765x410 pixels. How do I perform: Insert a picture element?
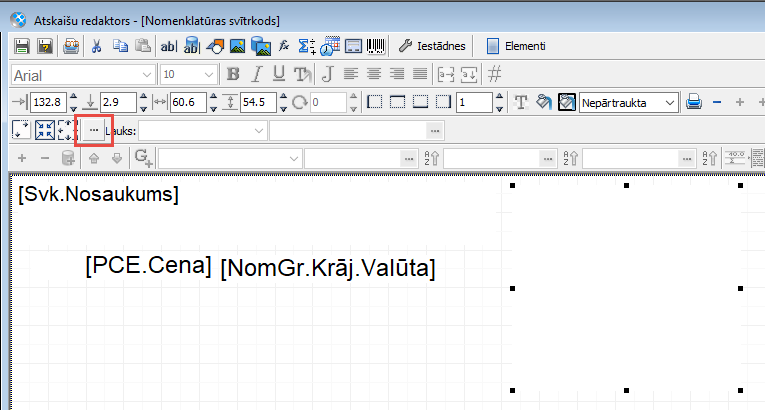tap(238, 46)
